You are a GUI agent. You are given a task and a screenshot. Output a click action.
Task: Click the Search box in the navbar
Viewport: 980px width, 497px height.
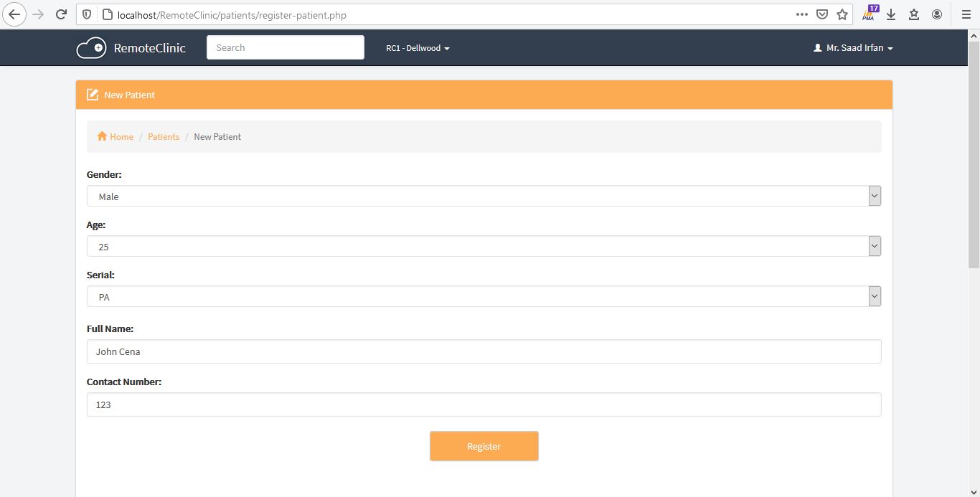tap(286, 47)
